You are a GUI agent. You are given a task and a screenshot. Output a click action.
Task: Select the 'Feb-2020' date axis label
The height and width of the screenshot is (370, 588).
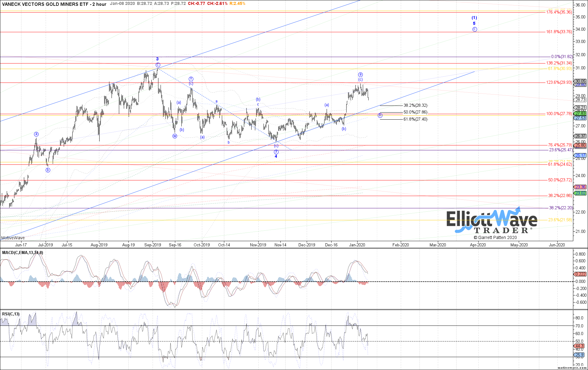[x=400, y=245]
